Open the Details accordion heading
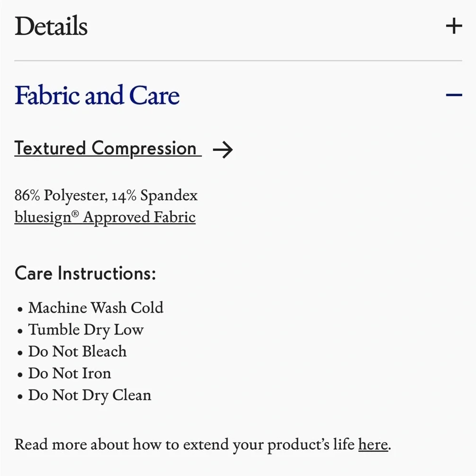Viewport: 476px width, 476px height. click(51, 26)
